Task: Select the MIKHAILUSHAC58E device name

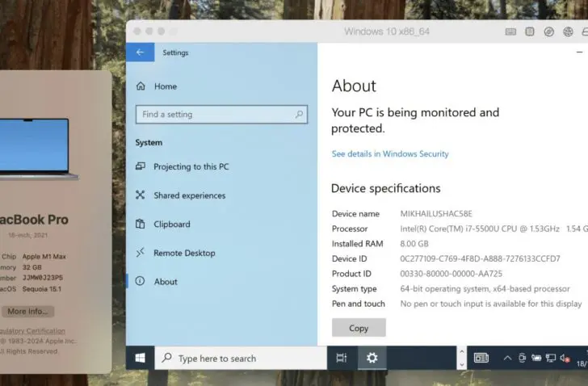Action: point(436,214)
